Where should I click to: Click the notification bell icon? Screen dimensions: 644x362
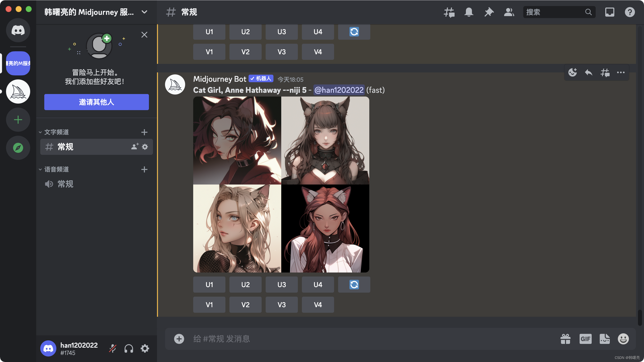coord(469,12)
